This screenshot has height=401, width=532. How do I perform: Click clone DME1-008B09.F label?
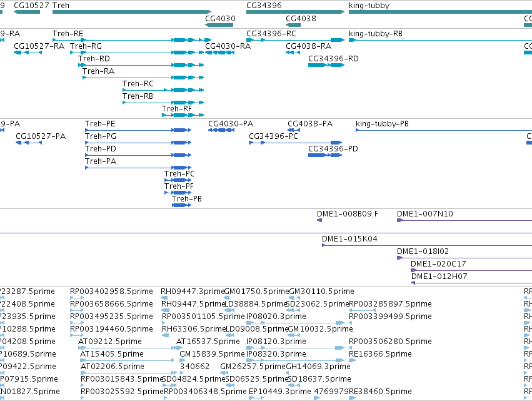(x=348, y=214)
